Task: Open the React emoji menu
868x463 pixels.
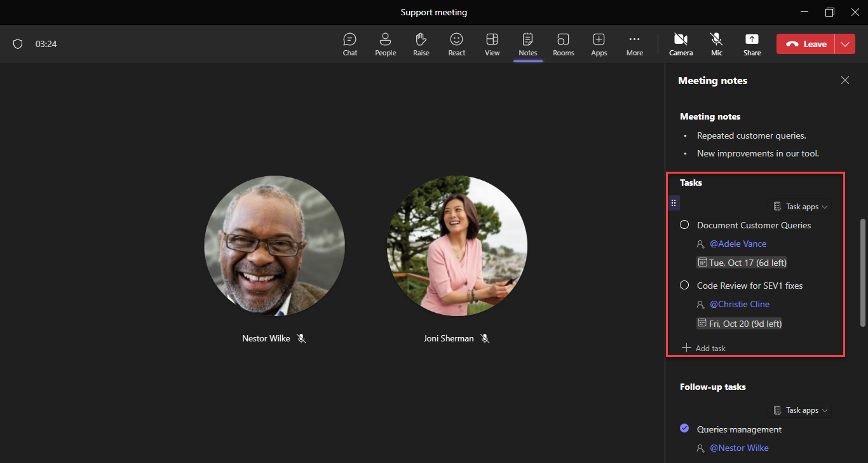Action: coord(456,44)
